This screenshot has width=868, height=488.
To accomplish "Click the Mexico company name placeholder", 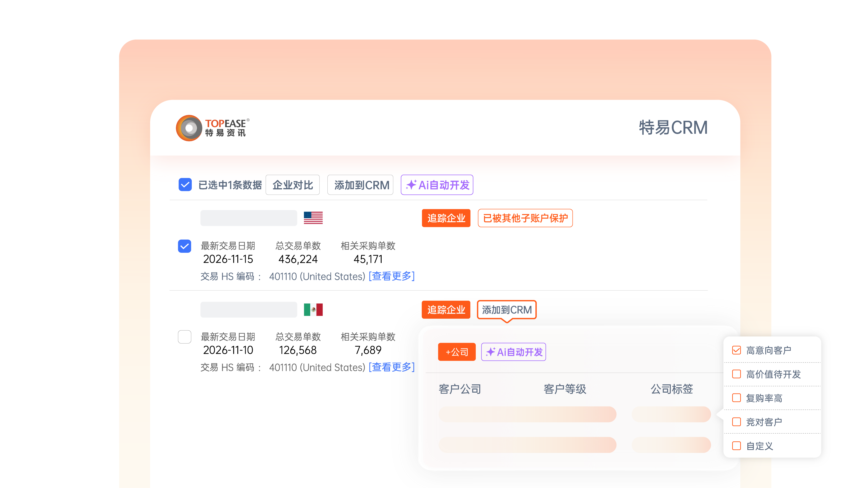I will click(x=249, y=310).
